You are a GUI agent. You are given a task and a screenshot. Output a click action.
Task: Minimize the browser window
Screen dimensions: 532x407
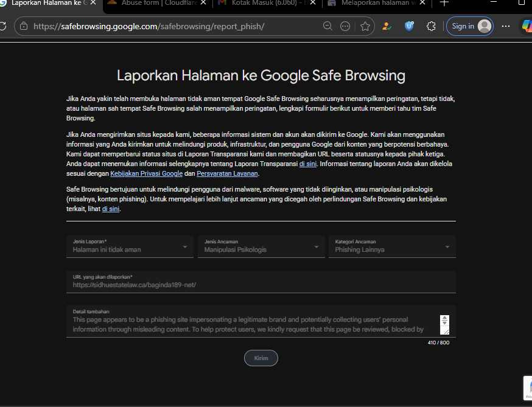[x=494, y=2]
